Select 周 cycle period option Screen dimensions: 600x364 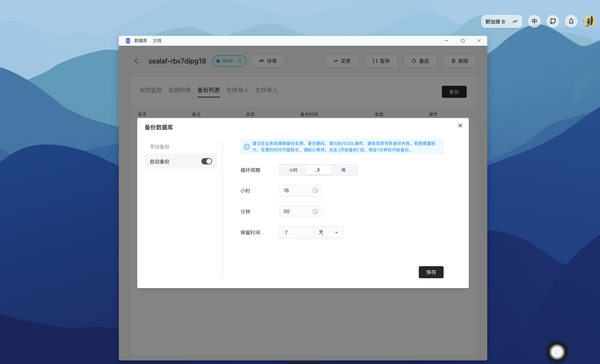click(343, 170)
